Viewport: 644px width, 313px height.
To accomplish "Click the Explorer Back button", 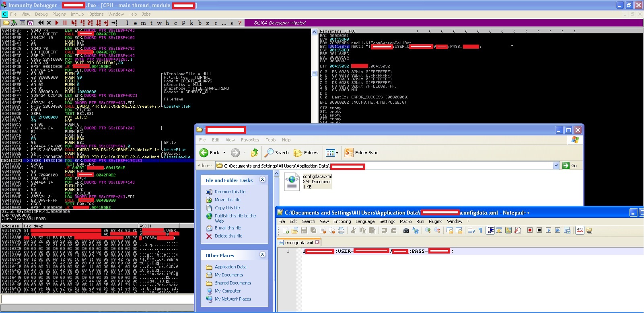I will 210,153.
